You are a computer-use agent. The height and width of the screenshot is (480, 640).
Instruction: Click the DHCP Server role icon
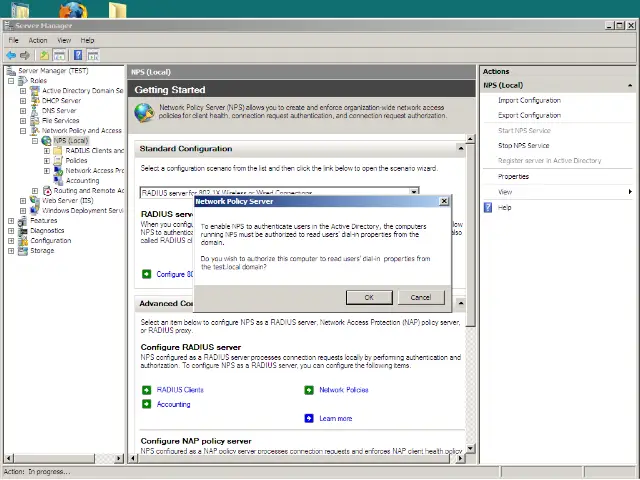click(x=35, y=100)
